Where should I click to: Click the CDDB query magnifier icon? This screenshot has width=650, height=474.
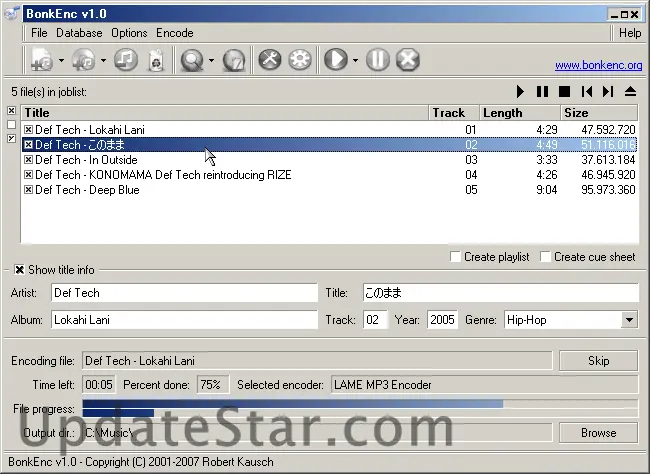(x=192, y=60)
